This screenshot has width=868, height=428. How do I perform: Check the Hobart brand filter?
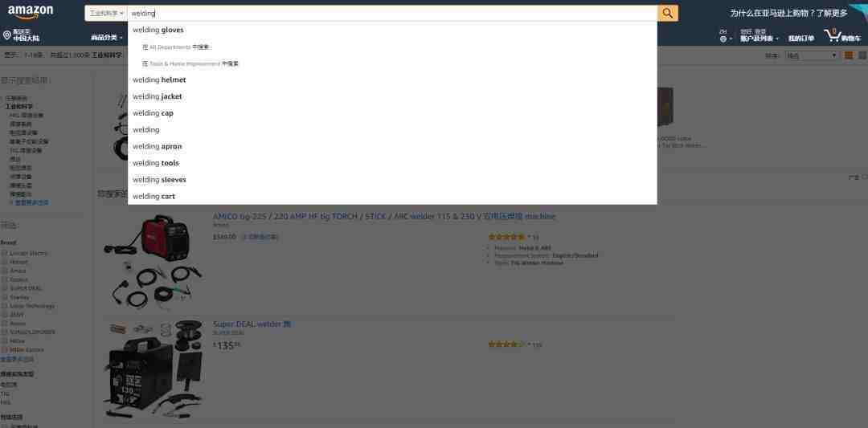(x=5, y=262)
